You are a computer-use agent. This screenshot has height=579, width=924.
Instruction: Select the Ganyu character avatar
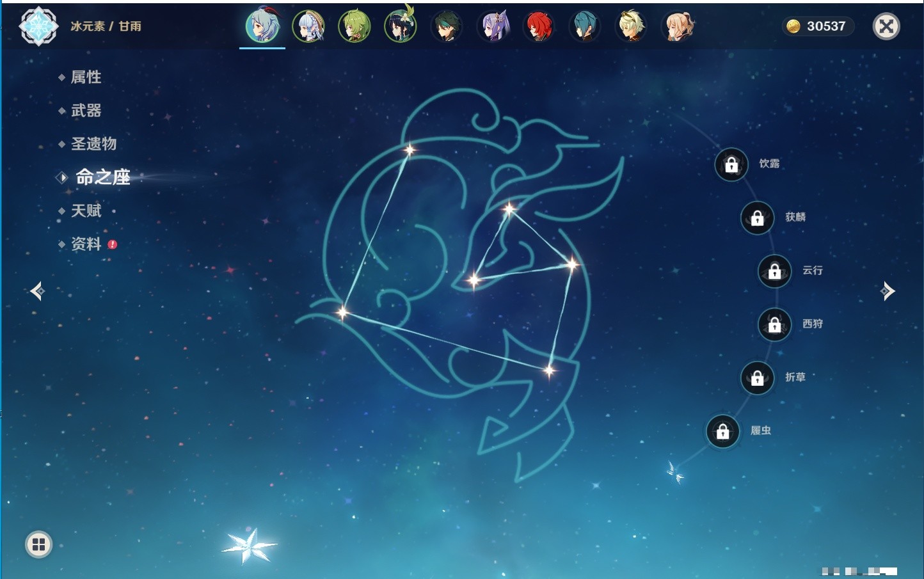(x=262, y=26)
